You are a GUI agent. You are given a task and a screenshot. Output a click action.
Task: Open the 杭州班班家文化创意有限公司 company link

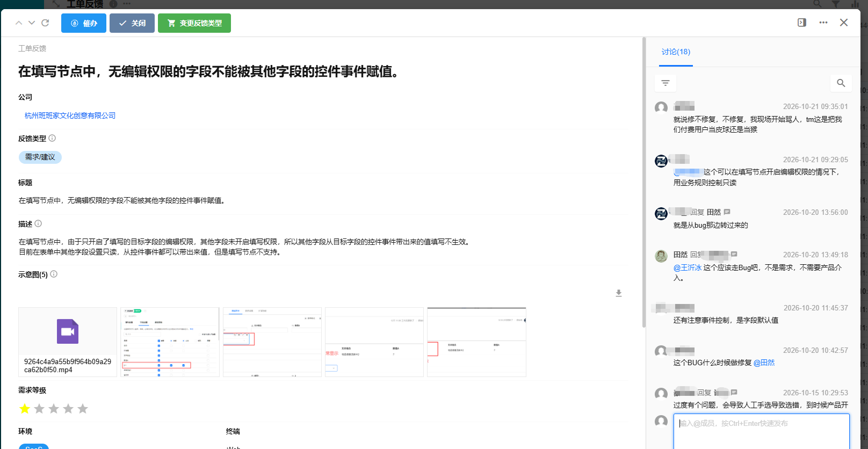(x=70, y=115)
